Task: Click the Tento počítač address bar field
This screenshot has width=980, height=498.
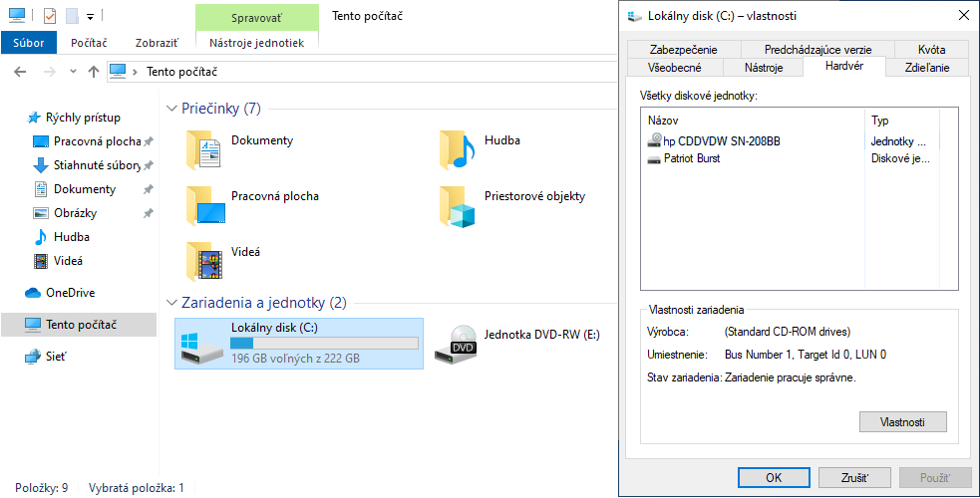Action: [x=363, y=72]
